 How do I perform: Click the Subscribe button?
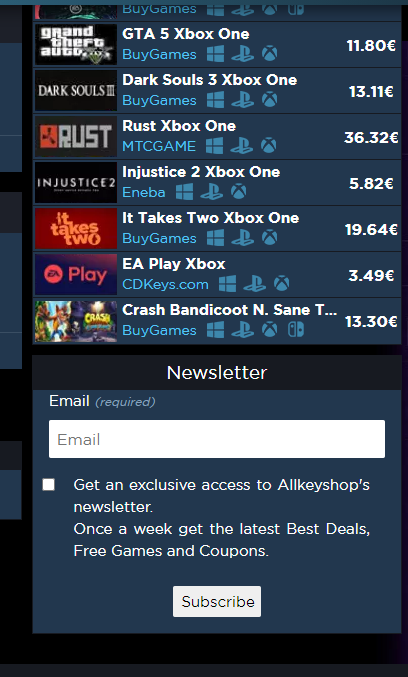coord(217,601)
